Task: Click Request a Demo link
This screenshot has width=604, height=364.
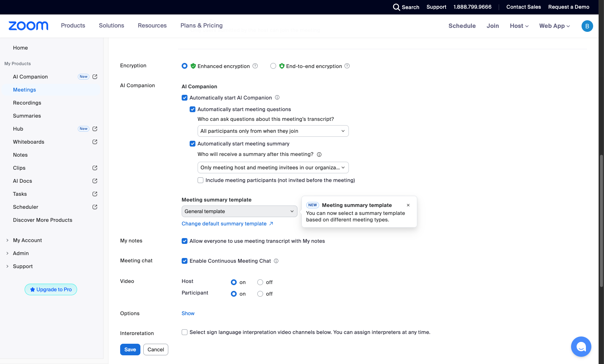Action: [569, 7]
